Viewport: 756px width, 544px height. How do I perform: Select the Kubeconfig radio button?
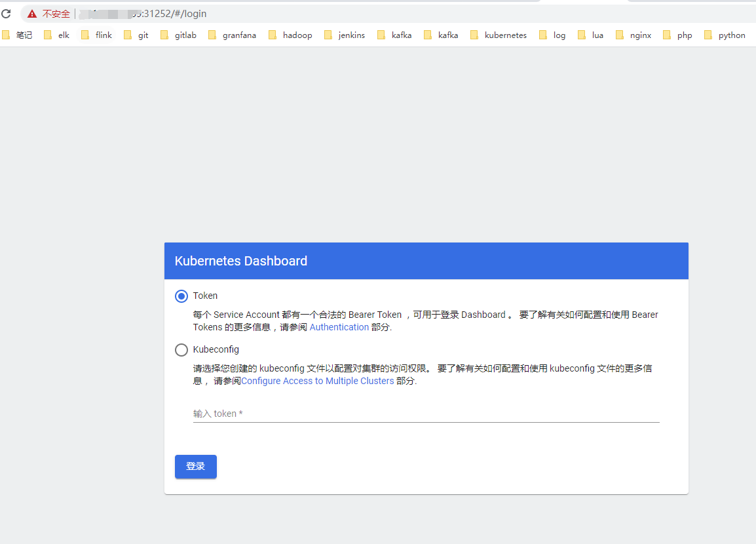(181, 349)
